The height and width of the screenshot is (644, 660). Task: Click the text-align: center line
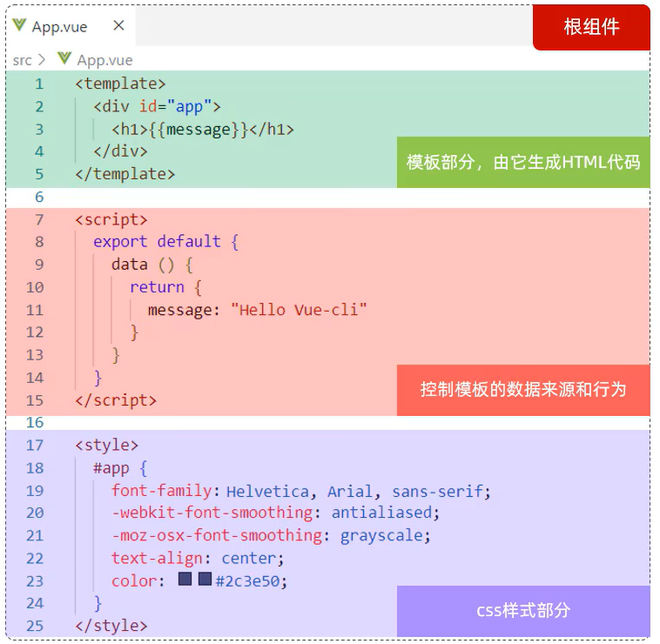198,558
